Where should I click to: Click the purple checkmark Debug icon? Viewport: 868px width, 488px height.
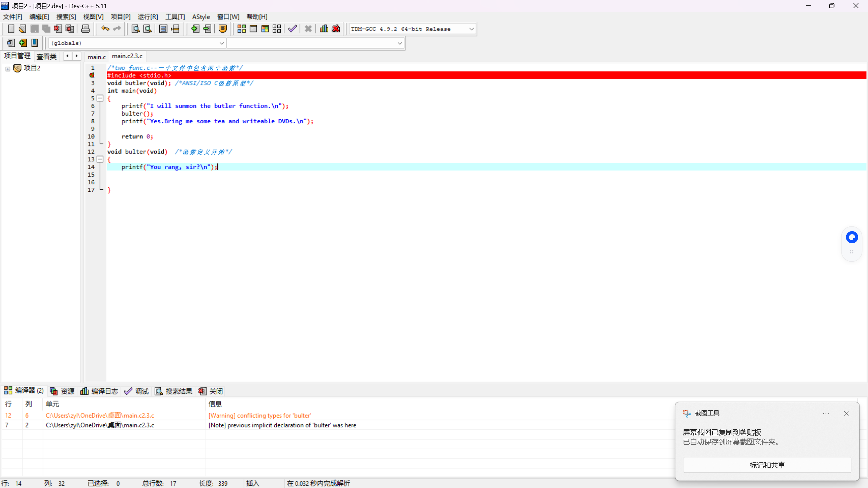(292, 29)
